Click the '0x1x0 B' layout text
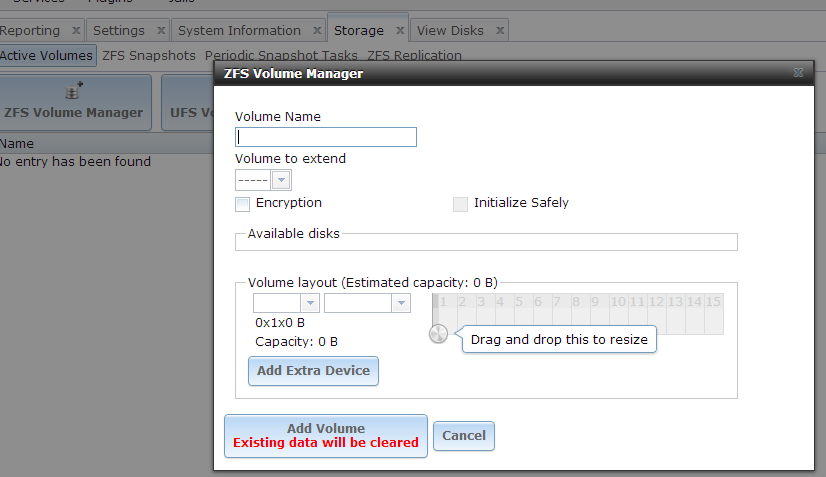The image size is (826, 477). point(280,323)
